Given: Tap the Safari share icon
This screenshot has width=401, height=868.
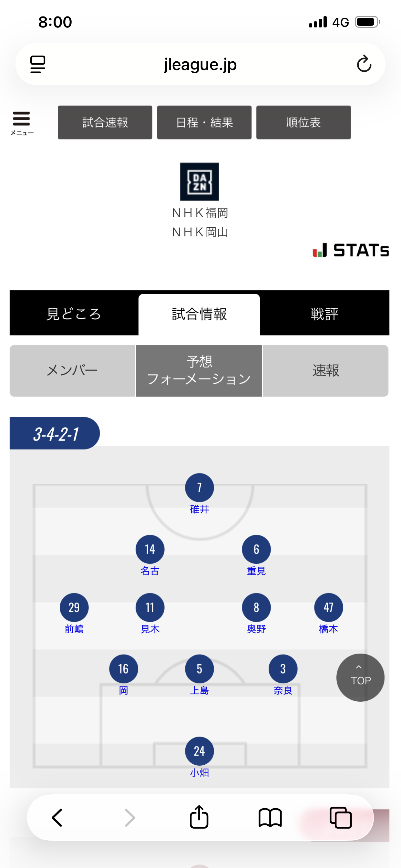Looking at the screenshot, I should click(199, 817).
